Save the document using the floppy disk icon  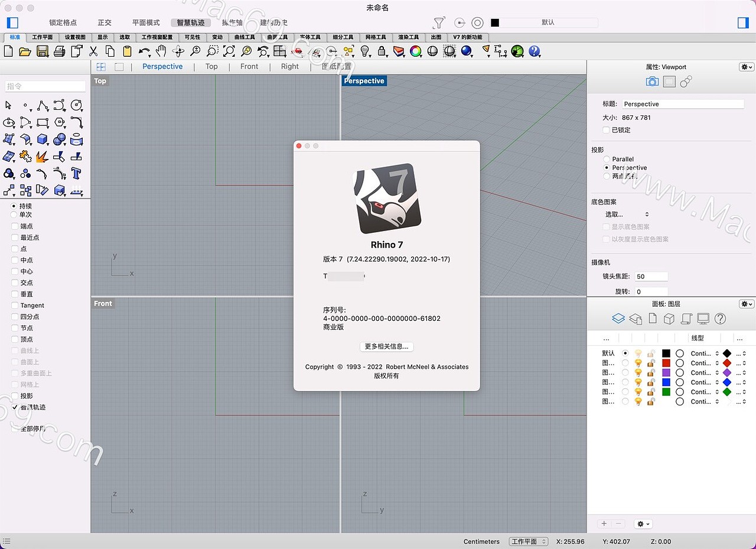(x=41, y=51)
